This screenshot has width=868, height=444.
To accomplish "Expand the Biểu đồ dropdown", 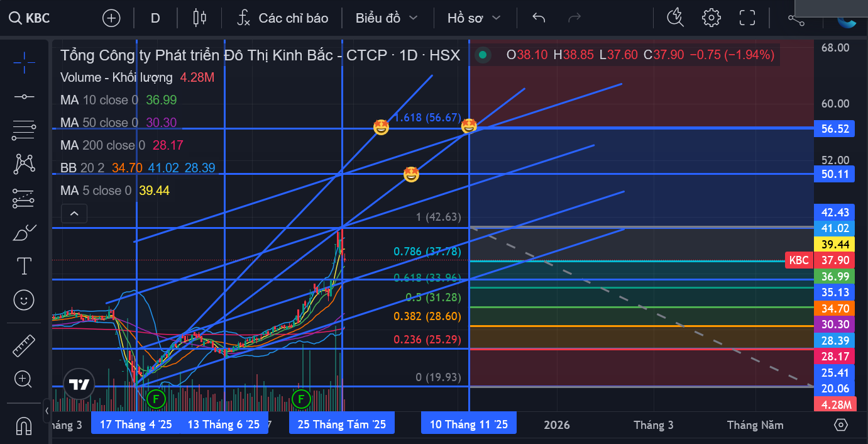I will tap(387, 18).
